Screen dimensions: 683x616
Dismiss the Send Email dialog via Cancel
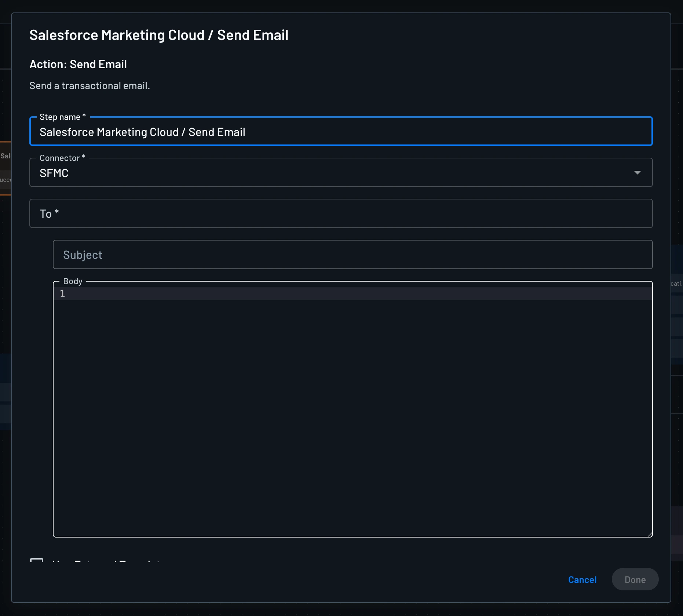(x=582, y=580)
